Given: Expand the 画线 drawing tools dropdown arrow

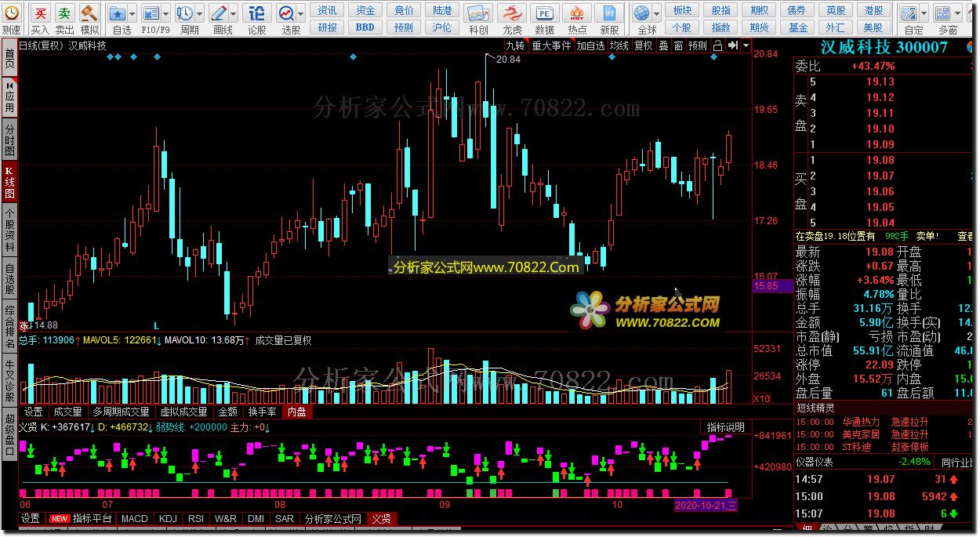Looking at the screenshot, I should coord(234,13).
